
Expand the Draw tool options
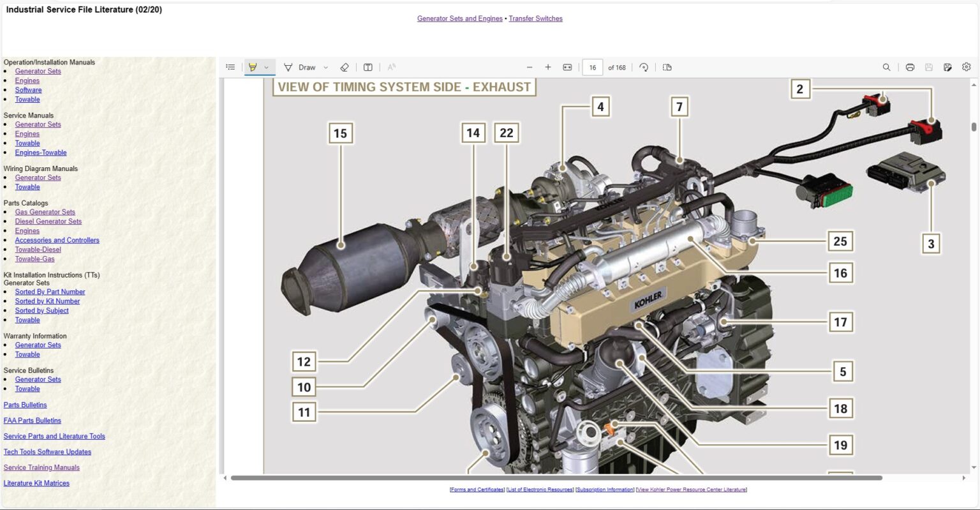[325, 67]
